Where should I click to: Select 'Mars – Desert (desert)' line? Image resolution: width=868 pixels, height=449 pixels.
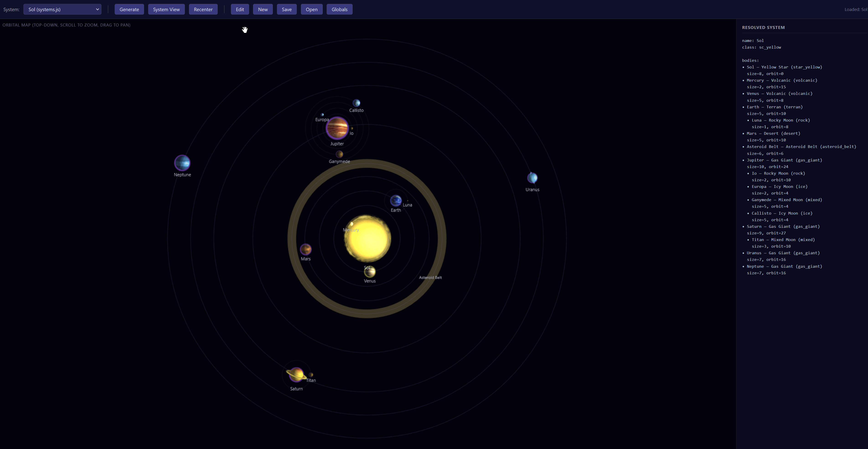coord(773,133)
